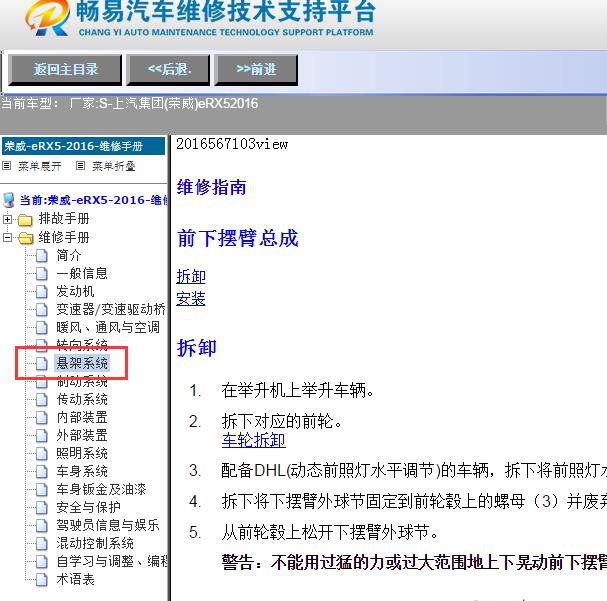Collapse the 维修手册 folder node
This screenshot has height=601, width=607.
[7, 237]
